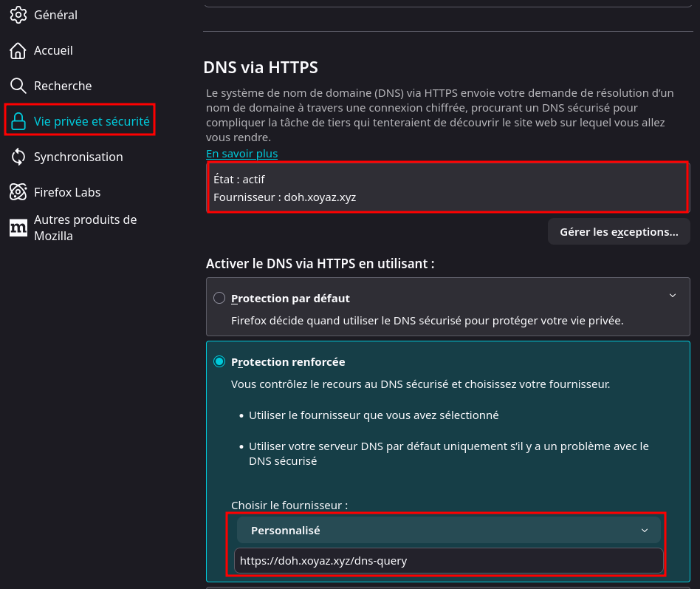Click the padlock icon for Vie privée
This screenshot has height=589, width=700.
18,120
